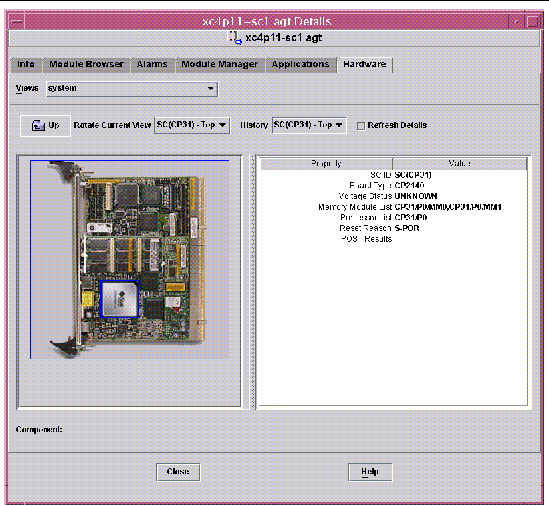The height and width of the screenshot is (506, 549).
Task: Open the Views system dropdown
Action: pyautogui.click(x=132, y=89)
